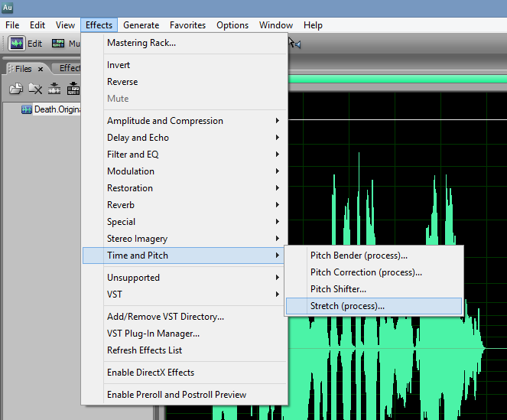Image resolution: width=507 pixels, height=420 pixels.
Task: Open Pitch Bender (process)...
Action: (359, 256)
